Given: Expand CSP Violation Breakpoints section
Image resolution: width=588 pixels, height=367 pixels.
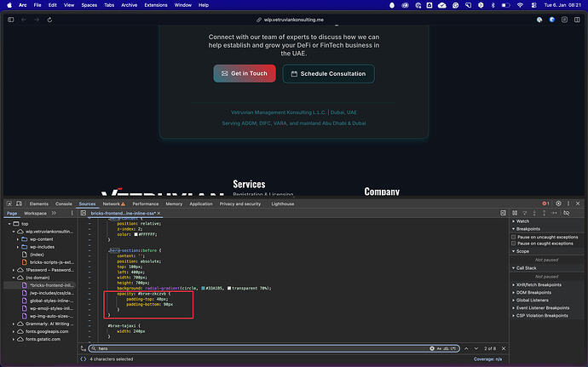Looking at the screenshot, I should click(x=542, y=316).
